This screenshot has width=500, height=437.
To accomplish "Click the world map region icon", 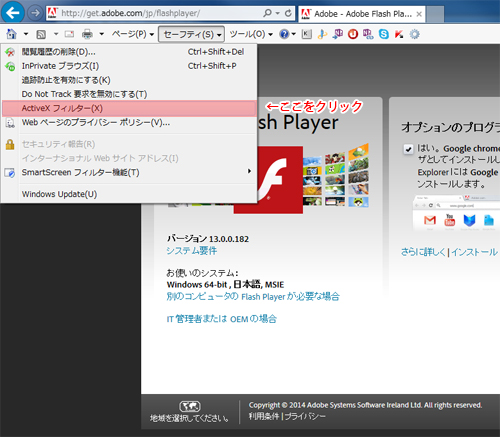I will pyautogui.click(x=190, y=406).
